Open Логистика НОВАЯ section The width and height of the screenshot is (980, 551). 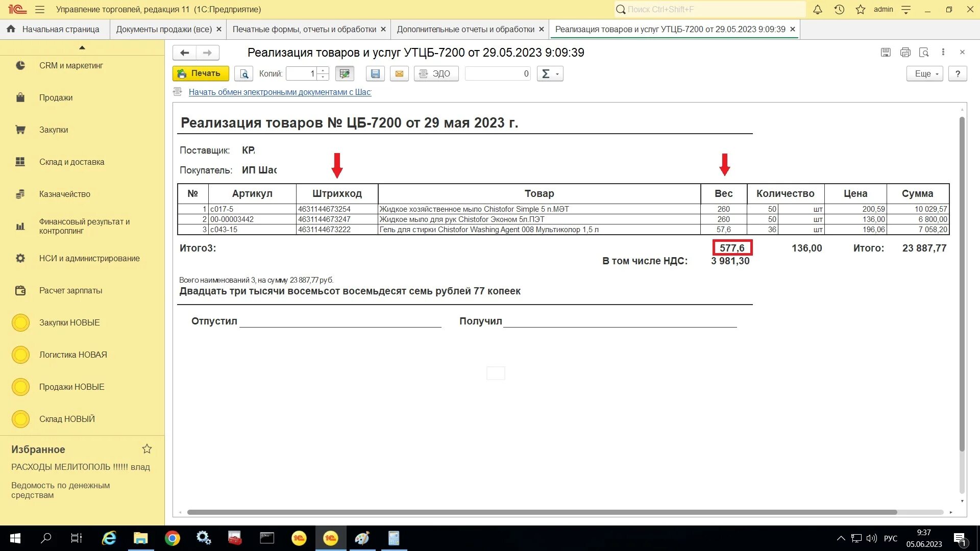(x=73, y=355)
